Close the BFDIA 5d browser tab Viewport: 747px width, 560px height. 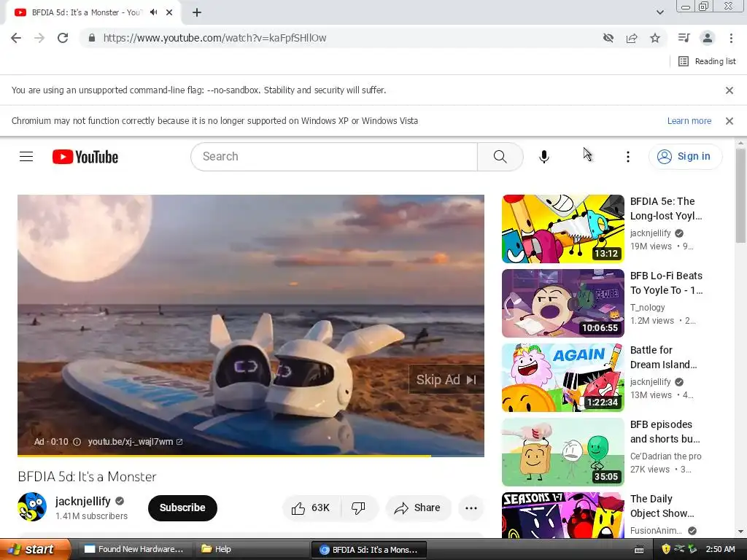(x=169, y=12)
